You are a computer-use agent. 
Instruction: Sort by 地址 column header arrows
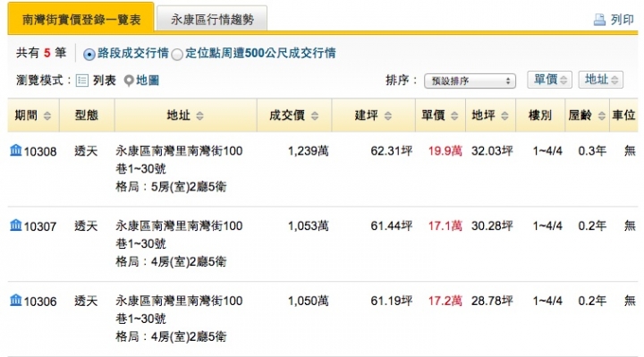pyautogui.click(x=199, y=115)
